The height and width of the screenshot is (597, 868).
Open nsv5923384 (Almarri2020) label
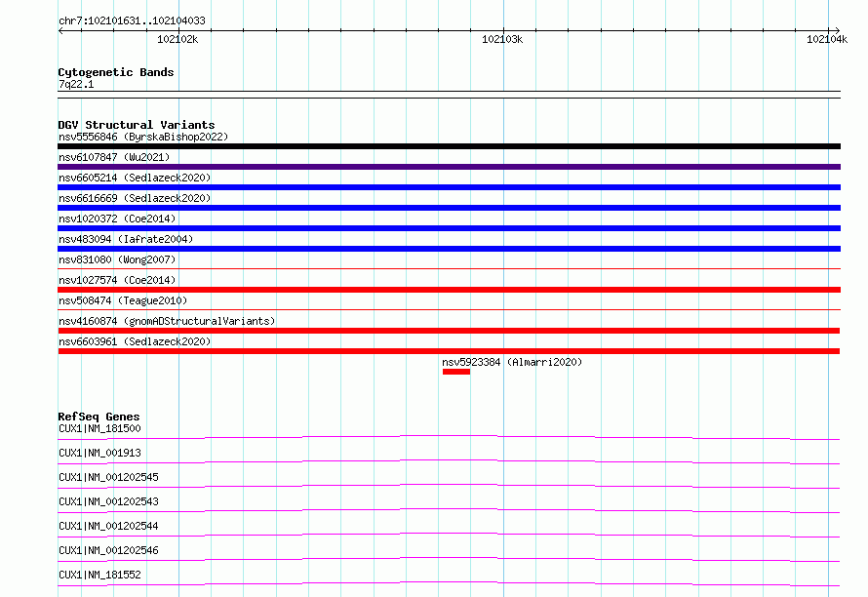tap(512, 362)
